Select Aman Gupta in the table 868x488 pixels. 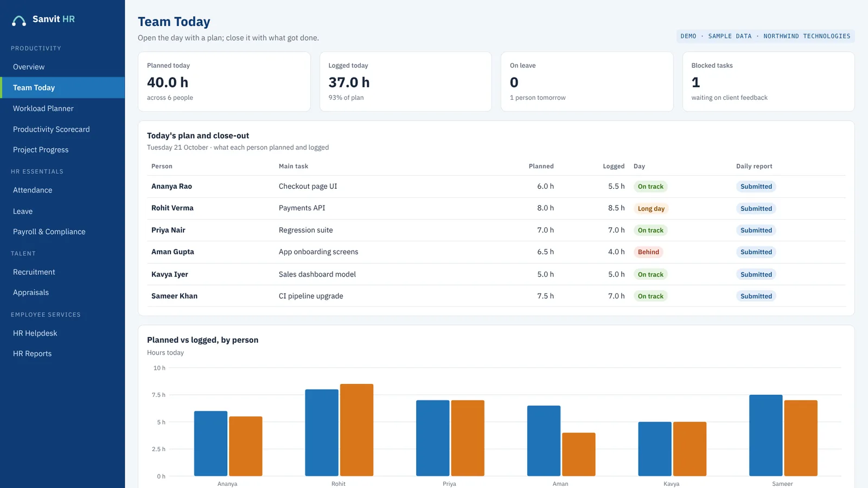click(x=173, y=252)
